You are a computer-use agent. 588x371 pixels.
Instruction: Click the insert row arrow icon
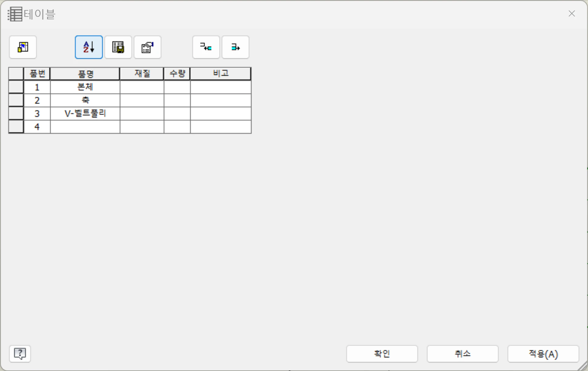click(206, 47)
